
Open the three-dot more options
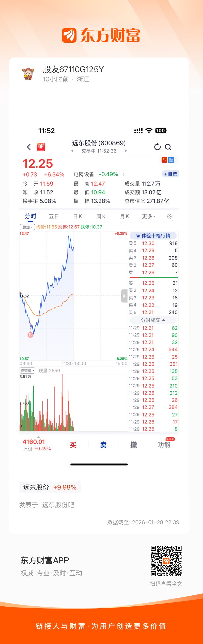click(176, 160)
